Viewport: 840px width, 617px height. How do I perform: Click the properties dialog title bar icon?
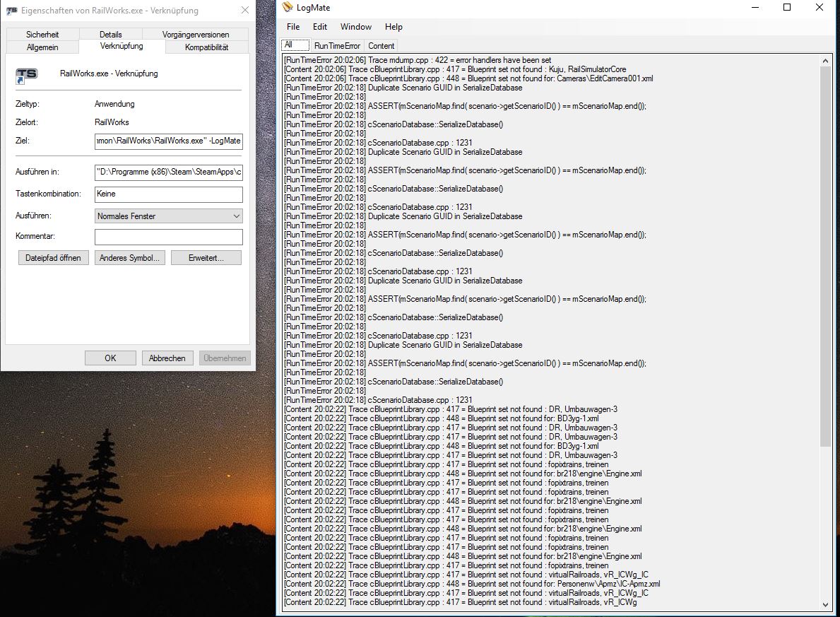[x=11, y=10]
